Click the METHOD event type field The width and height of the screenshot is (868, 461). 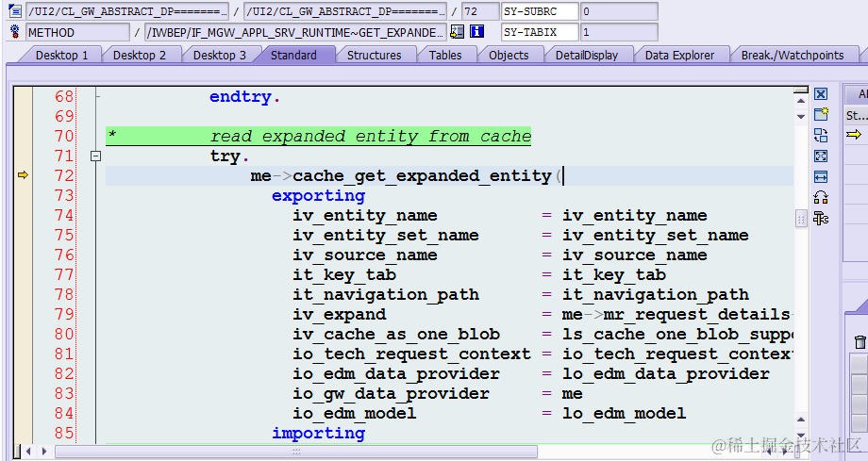point(78,32)
